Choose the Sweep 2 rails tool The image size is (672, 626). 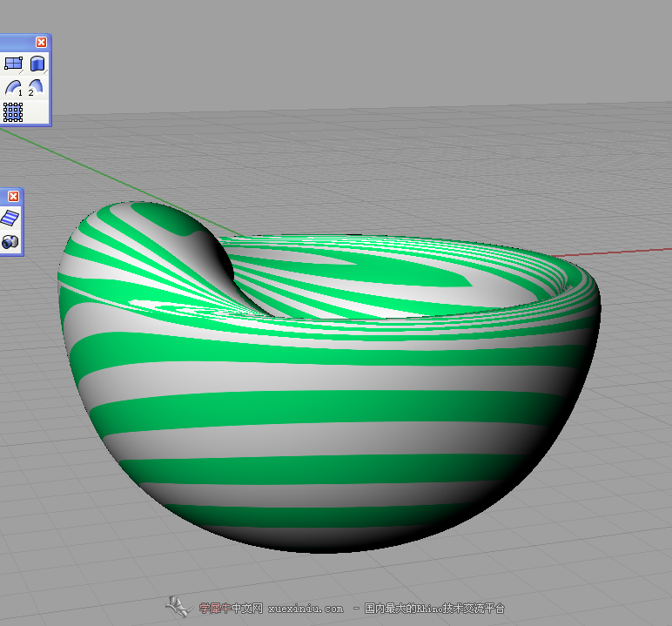(37, 88)
